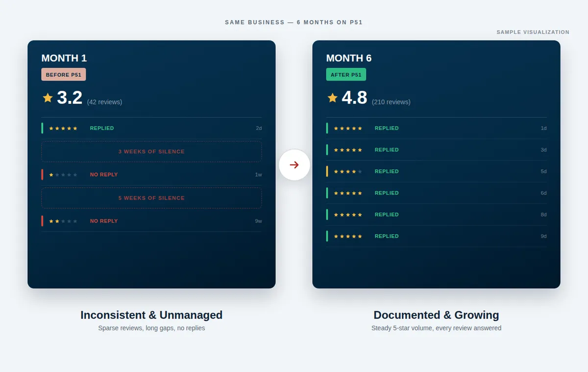Click the five-star rating in the 2d row
This screenshot has width=588, height=372.
[63, 128]
